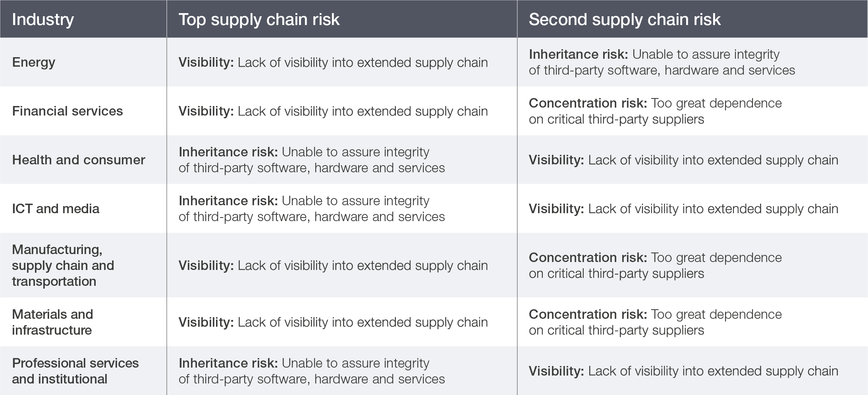Screen dimensions: 868x395
Task: Select the Health and consumer cell
Action: (x=79, y=160)
